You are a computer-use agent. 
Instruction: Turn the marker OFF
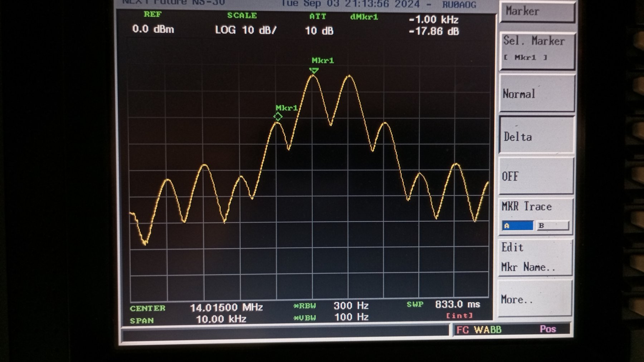(536, 176)
